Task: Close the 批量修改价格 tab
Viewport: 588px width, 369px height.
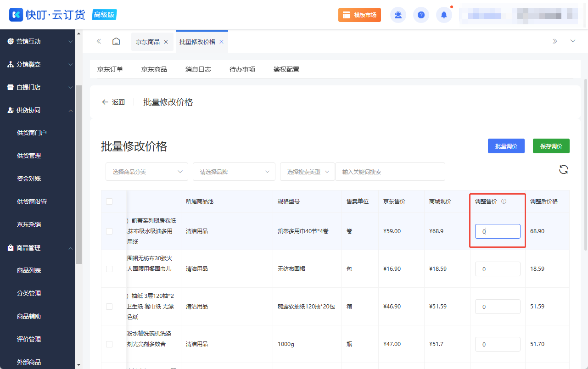Action: 221,42
